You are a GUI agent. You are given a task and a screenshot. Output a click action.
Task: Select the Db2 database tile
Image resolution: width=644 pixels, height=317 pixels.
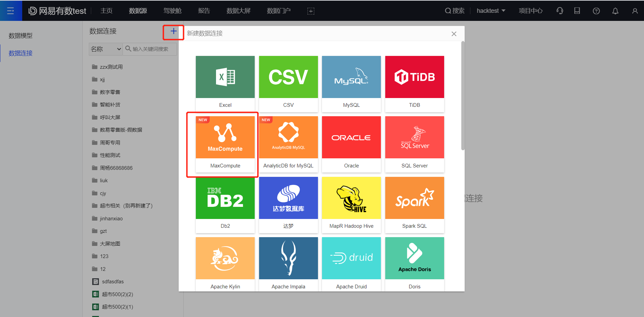(225, 205)
